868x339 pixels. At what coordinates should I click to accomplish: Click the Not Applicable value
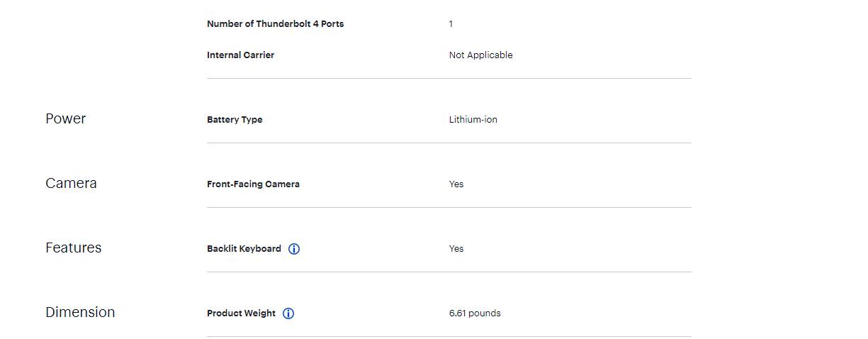480,55
